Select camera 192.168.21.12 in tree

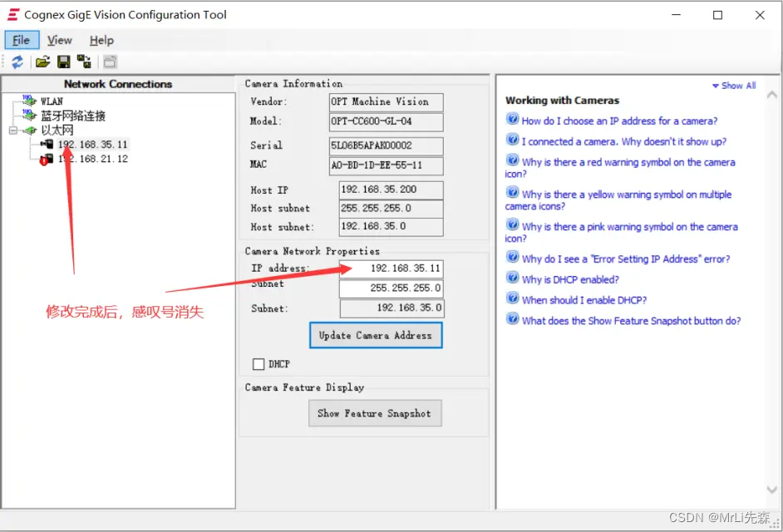coord(93,159)
